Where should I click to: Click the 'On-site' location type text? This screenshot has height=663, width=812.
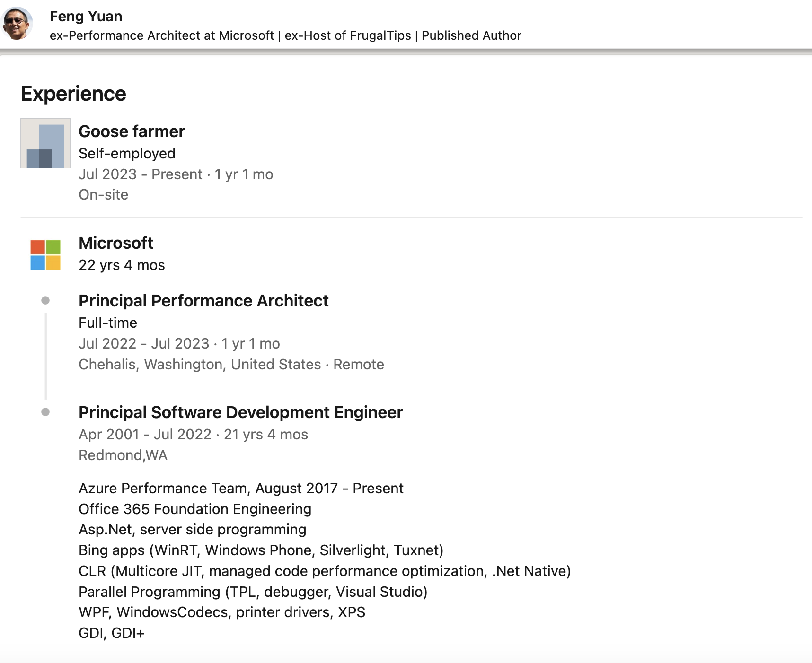(x=104, y=195)
